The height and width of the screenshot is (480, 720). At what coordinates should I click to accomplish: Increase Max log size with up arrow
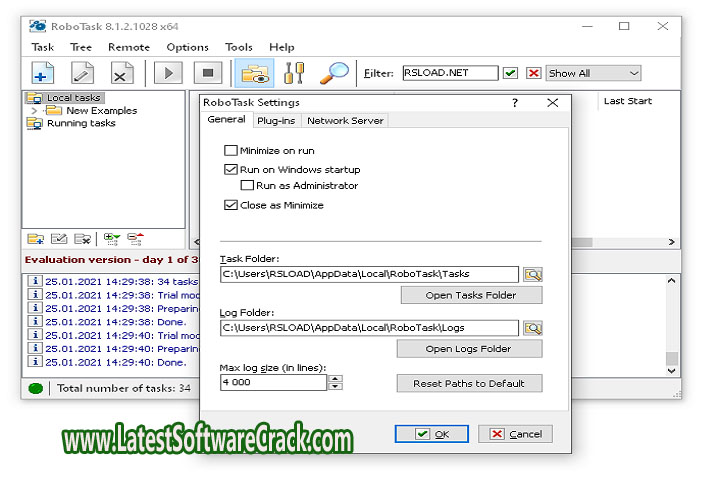[336, 379]
